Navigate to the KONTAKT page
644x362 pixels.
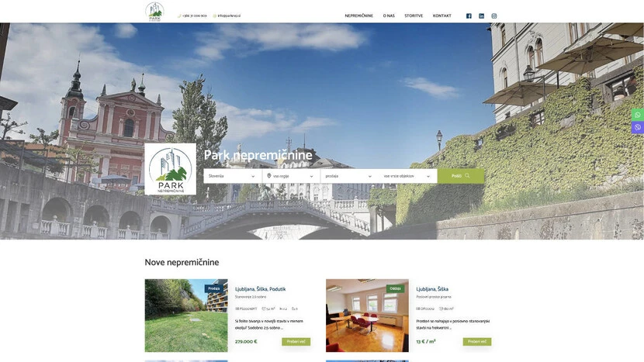[x=441, y=16]
